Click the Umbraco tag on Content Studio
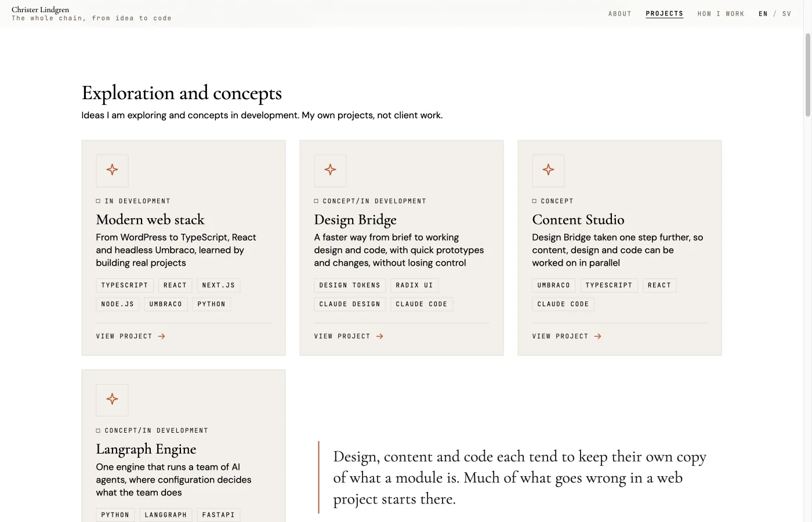 pyautogui.click(x=554, y=285)
